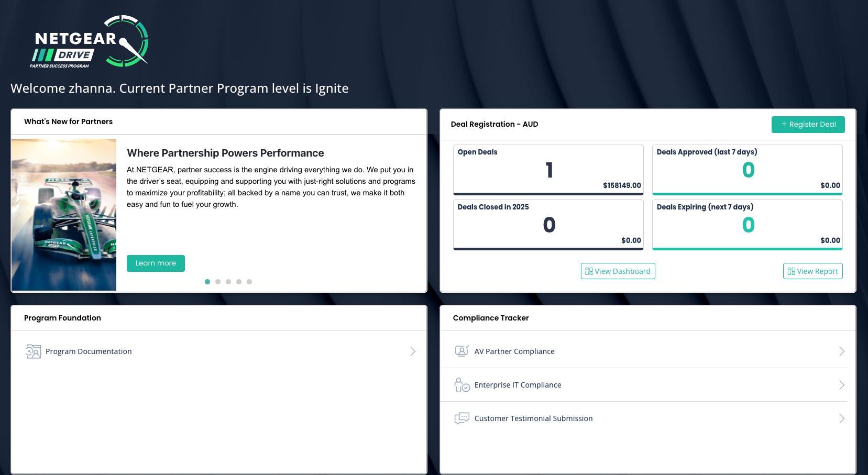Open the Open Deals tile
The image size is (868, 475).
coord(548,170)
